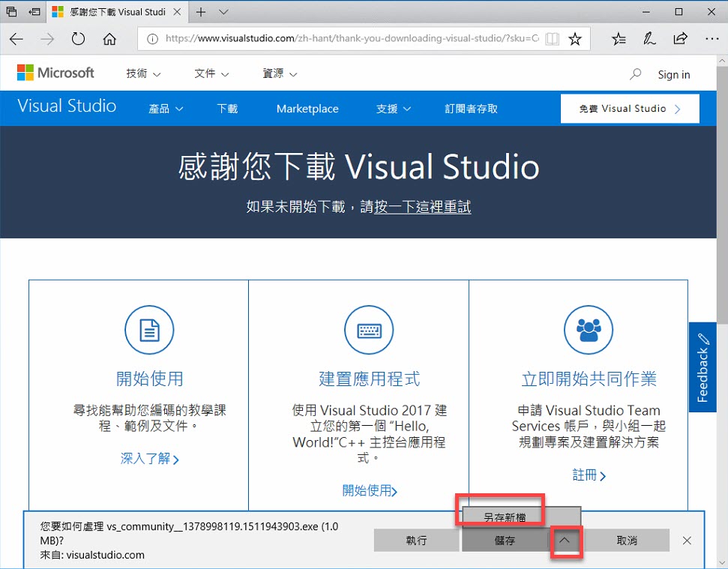Click the forward navigation arrow

coord(47,39)
